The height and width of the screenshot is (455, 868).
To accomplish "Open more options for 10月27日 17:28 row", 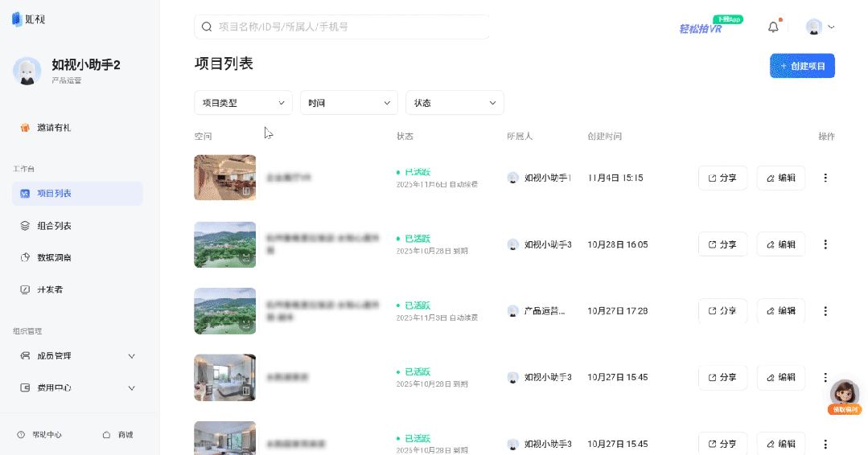I will point(825,311).
